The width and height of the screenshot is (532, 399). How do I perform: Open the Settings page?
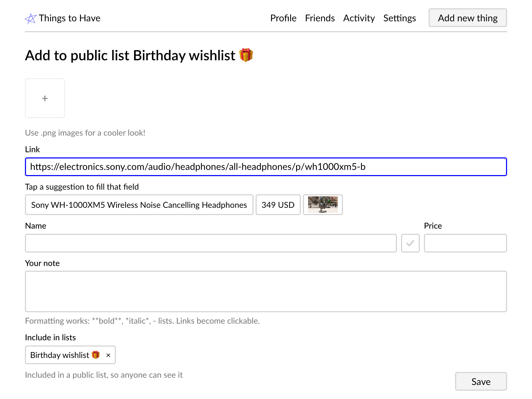[400, 18]
